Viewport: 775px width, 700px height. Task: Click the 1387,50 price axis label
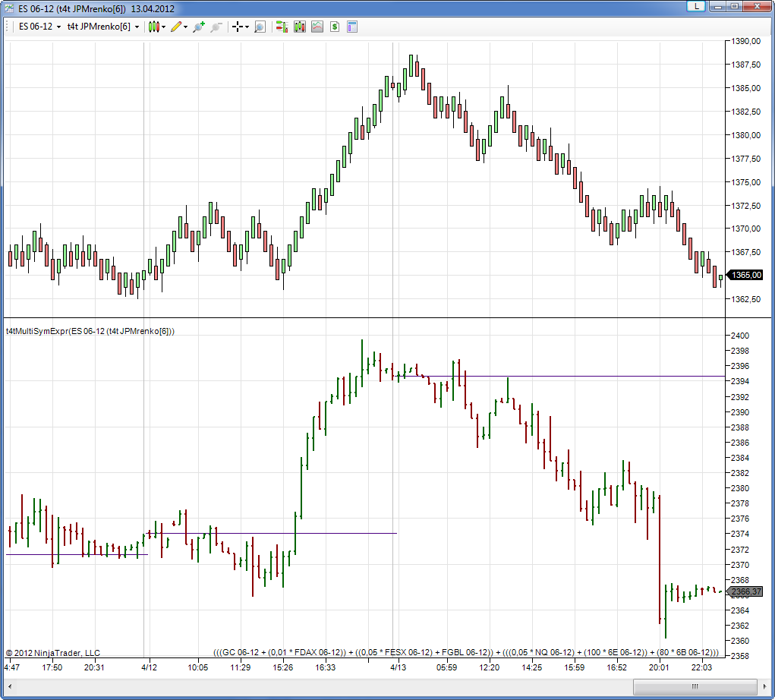(746, 65)
